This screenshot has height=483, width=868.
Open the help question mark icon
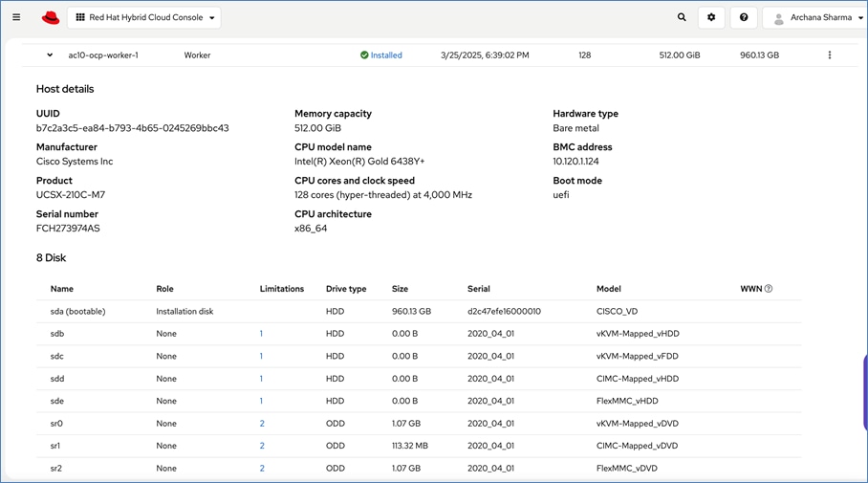744,17
